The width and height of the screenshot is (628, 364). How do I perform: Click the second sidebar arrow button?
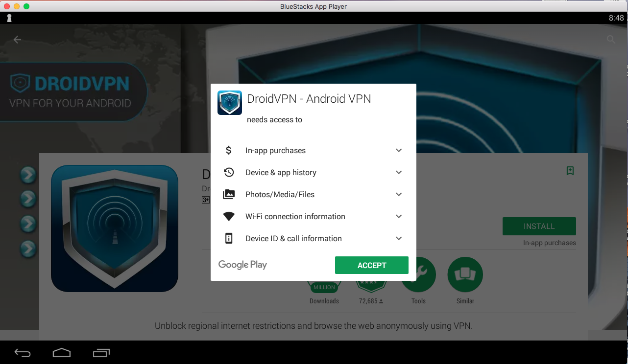pos(28,199)
